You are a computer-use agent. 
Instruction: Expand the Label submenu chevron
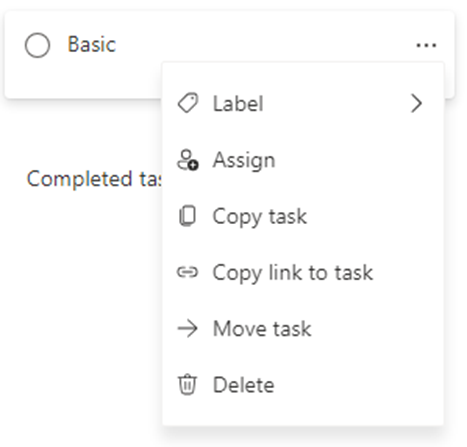(416, 104)
